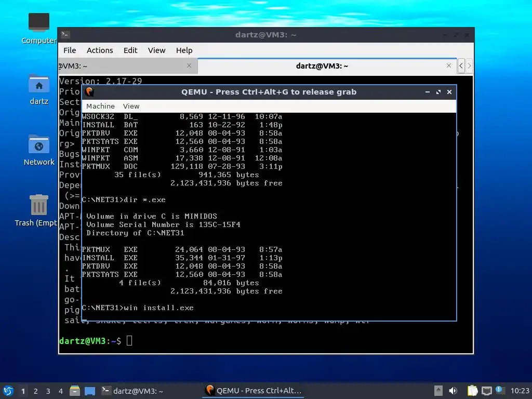Open the network status tray icon
532x399 pixels.
[486, 391]
